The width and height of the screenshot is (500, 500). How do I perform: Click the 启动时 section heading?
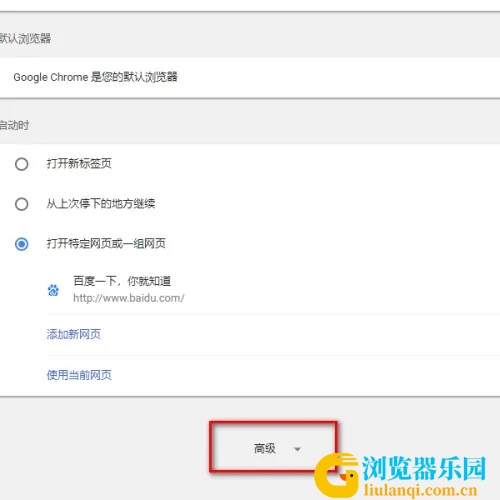[x=14, y=125]
